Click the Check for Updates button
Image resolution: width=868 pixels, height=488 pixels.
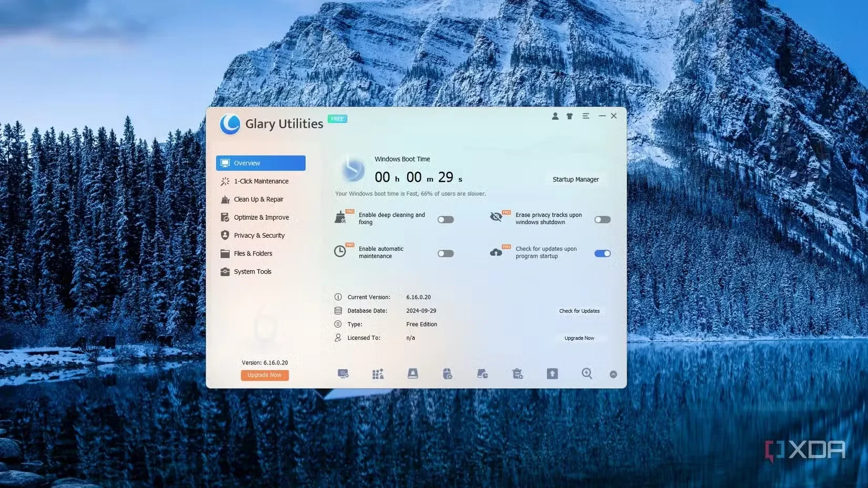pyautogui.click(x=579, y=311)
